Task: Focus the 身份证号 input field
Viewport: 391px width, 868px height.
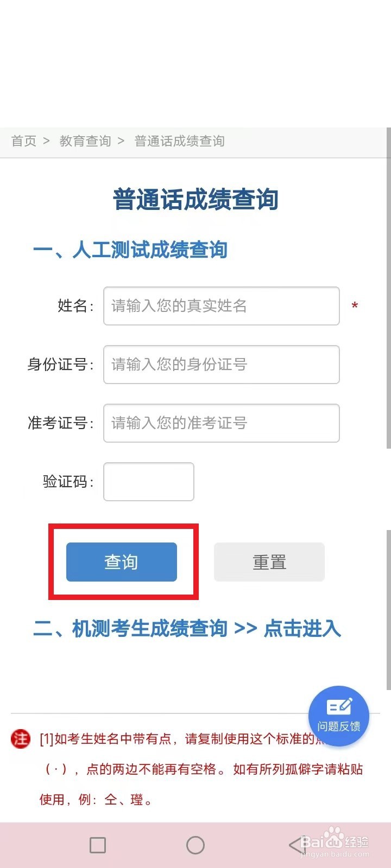Action: click(x=222, y=365)
